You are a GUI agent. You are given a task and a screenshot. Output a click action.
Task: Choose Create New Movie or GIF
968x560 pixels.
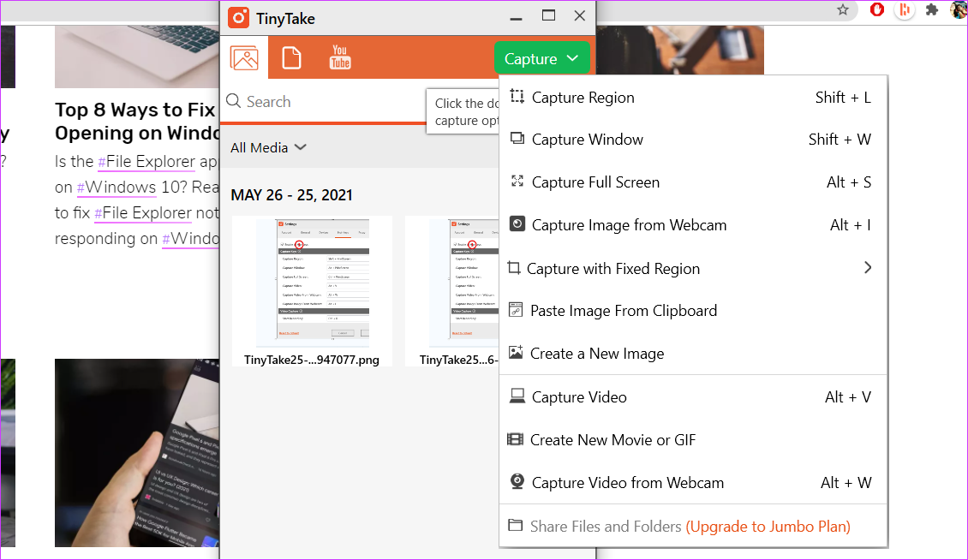(x=693, y=439)
